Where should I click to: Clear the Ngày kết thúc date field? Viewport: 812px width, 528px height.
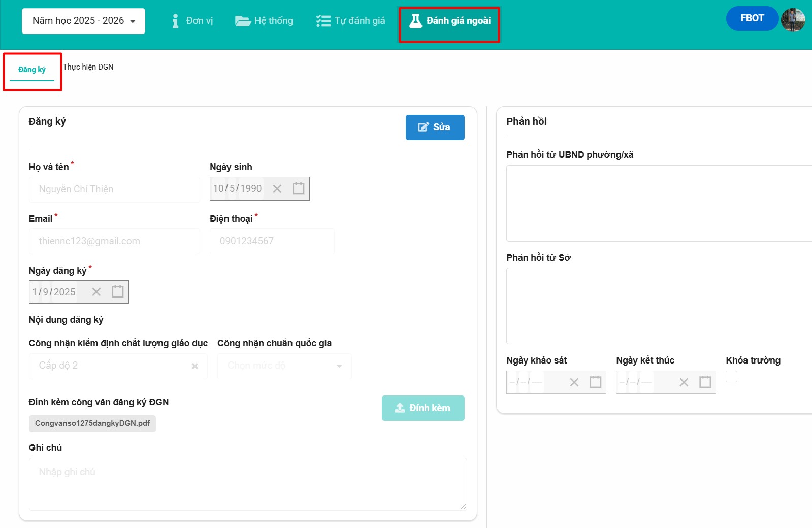click(684, 382)
